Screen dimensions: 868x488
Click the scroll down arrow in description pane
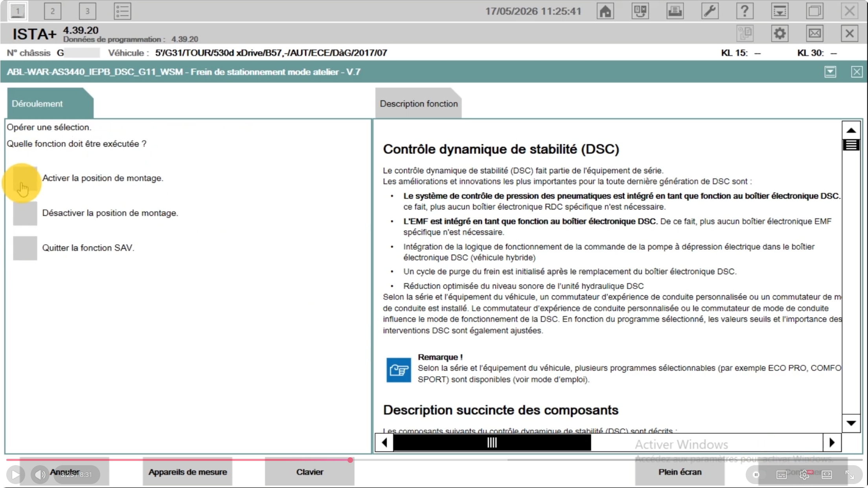pos(851,424)
